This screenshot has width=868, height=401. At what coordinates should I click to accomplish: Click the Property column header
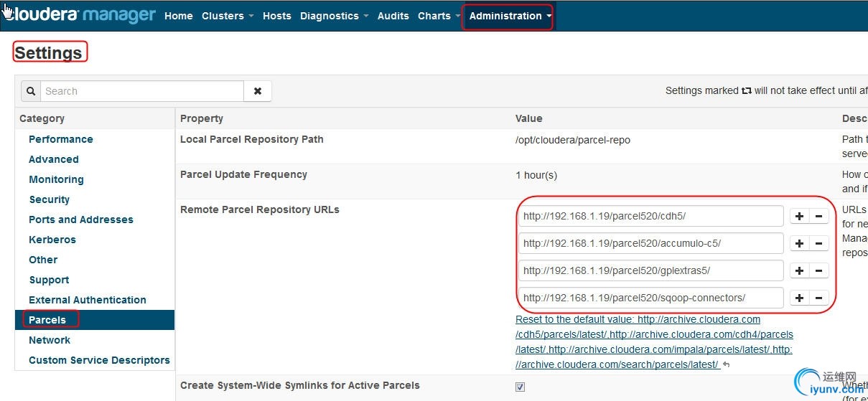202,118
